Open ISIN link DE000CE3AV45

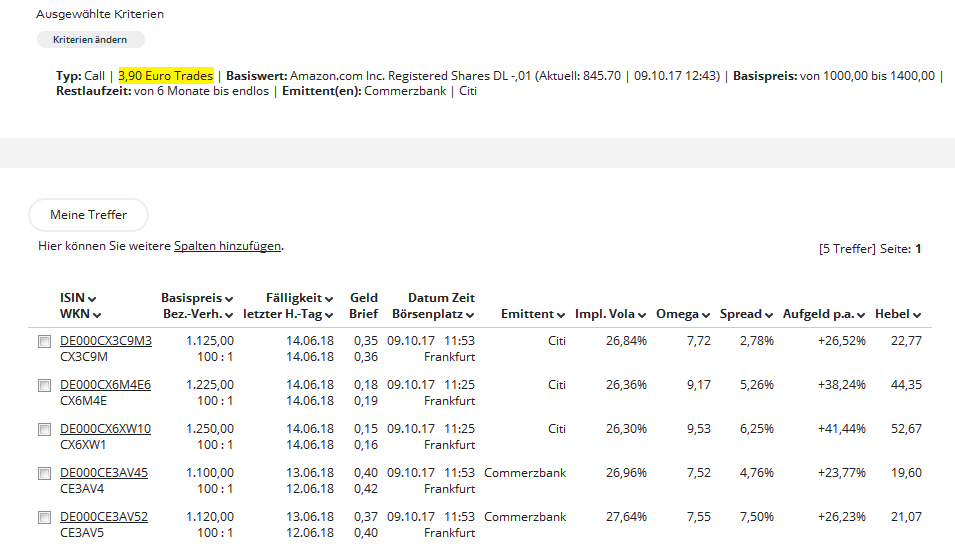(x=103, y=473)
